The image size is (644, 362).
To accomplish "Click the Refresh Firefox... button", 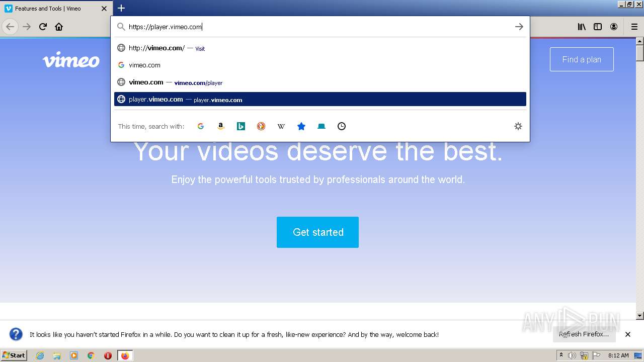I will tap(584, 334).
